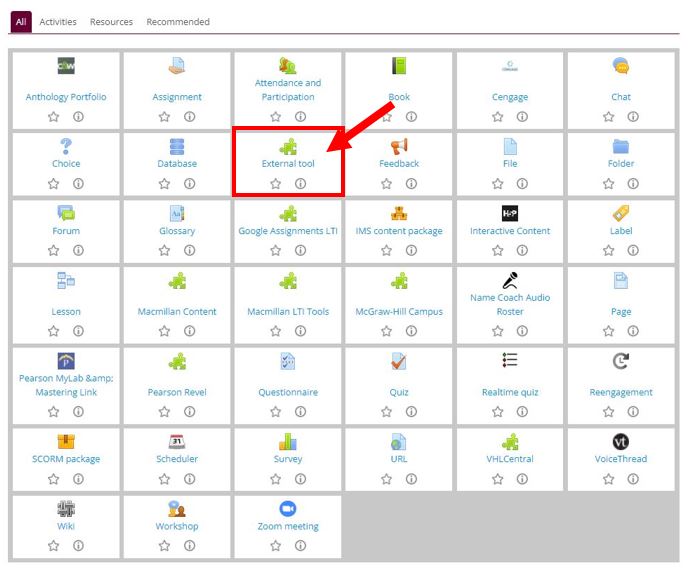The height and width of the screenshot is (568, 688).
Task: Choose the IMS content package icon
Action: (399, 214)
